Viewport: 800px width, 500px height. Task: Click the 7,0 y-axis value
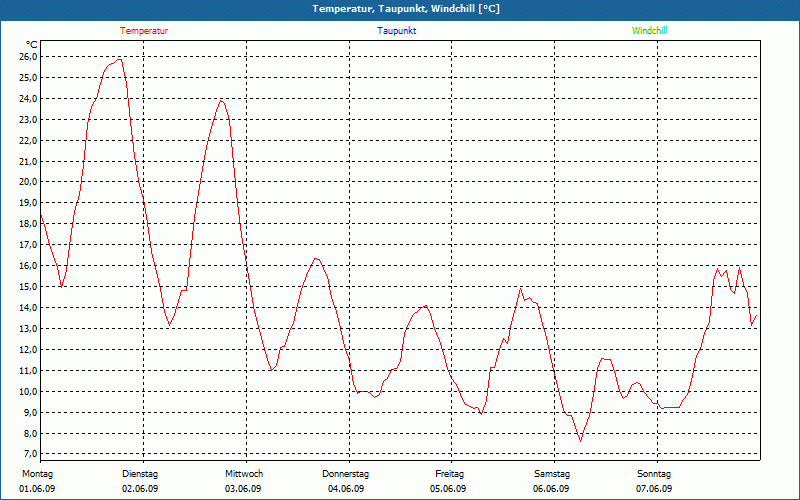pos(30,454)
